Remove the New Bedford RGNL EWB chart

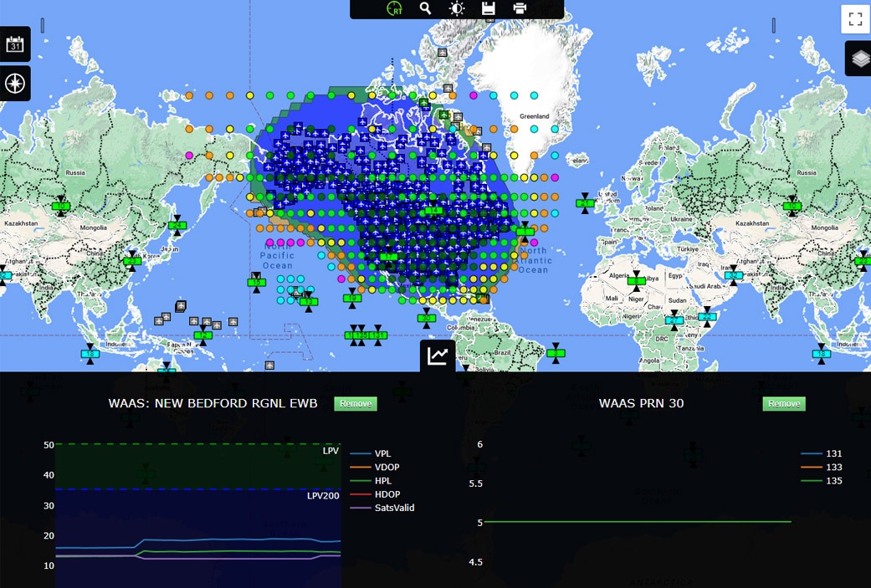[356, 404]
